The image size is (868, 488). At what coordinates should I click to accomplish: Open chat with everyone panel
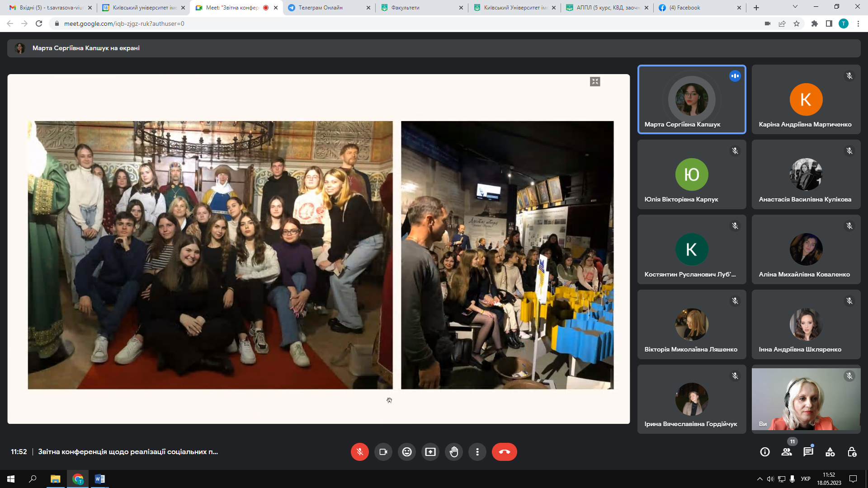(x=808, y=452)
